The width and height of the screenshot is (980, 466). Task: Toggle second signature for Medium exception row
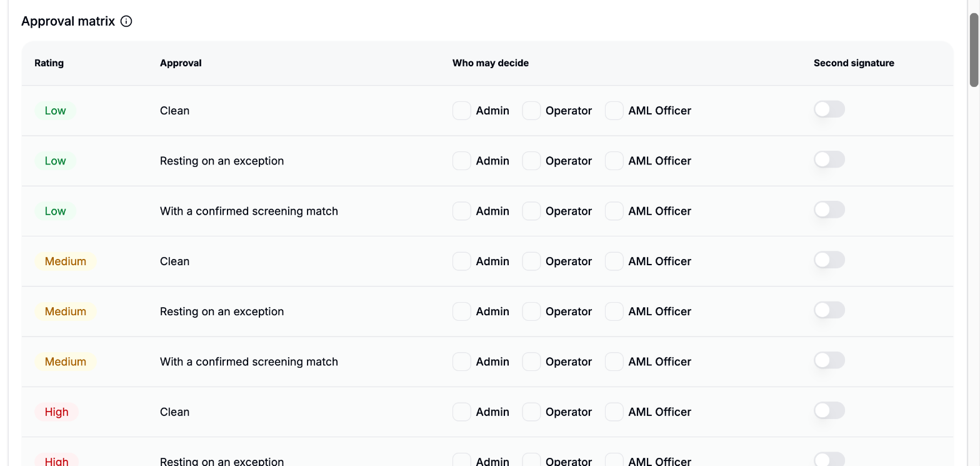coord(829,310)
